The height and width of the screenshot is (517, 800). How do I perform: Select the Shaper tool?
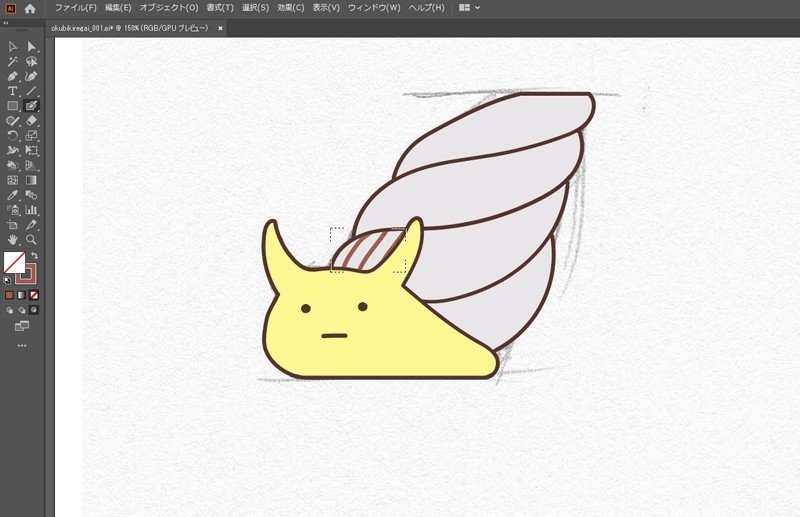pos(13,121)
